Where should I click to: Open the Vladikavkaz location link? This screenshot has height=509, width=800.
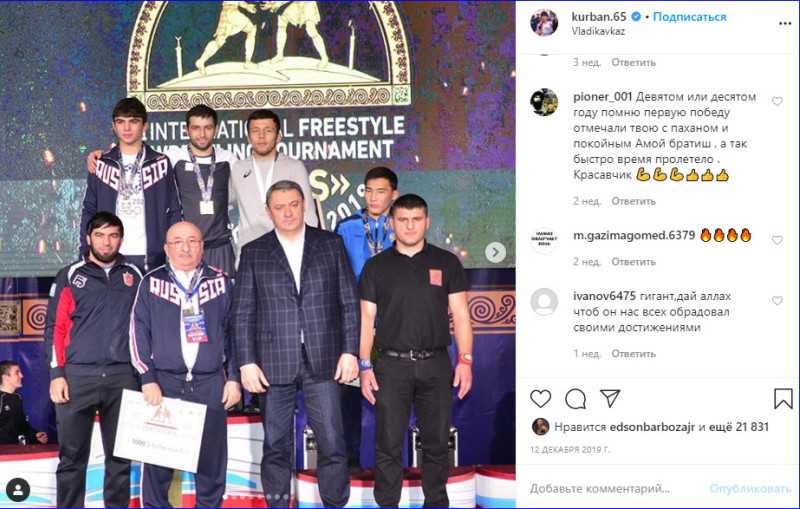click(598, 31)
